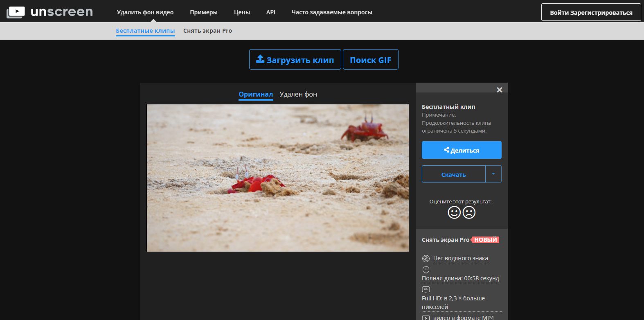
Task: Expand the Скачать dropdown arrow
Action: click(x=493, y=174)
